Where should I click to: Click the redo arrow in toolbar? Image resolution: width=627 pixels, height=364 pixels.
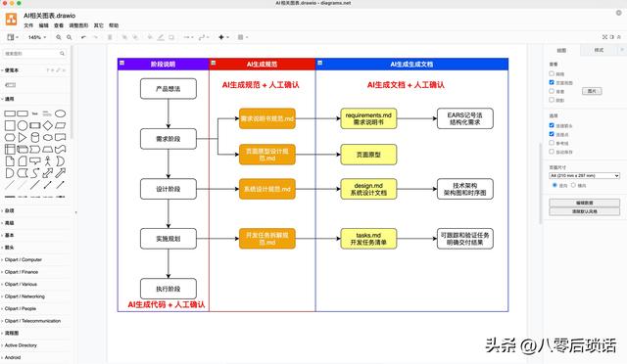tap(95, 37)
